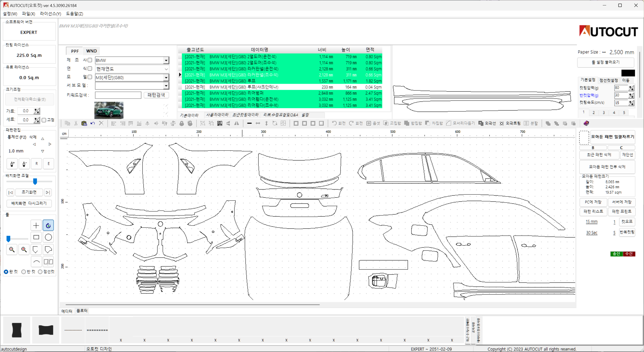Screen dimensions: 644x352
Task: Open the 라이선스(Y) menu
Action: click(50, 14)
